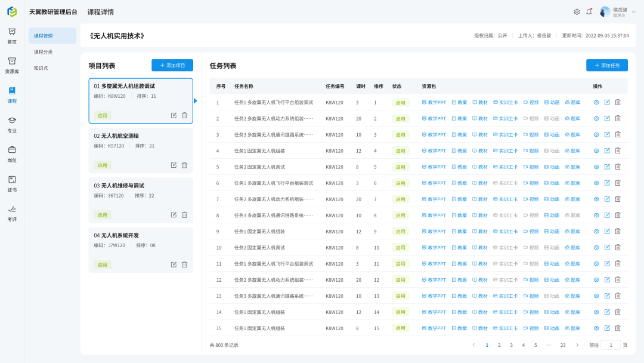Click the 添加项目 button
The width and height of the screenshot is (644, 363).
point(172,65)
